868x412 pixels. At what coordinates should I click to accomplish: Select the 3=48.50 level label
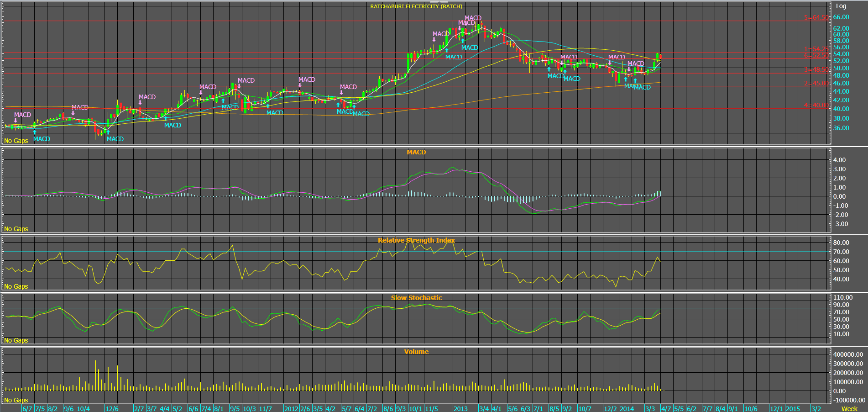[816, 70]
